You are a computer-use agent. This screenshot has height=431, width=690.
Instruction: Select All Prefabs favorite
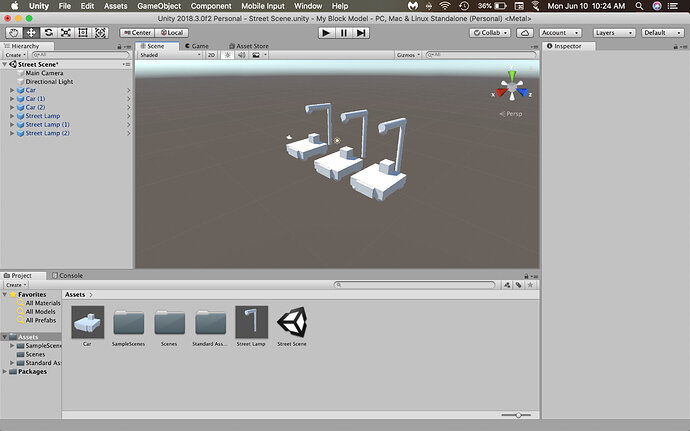pyautogui.click(x=40, y=320)
